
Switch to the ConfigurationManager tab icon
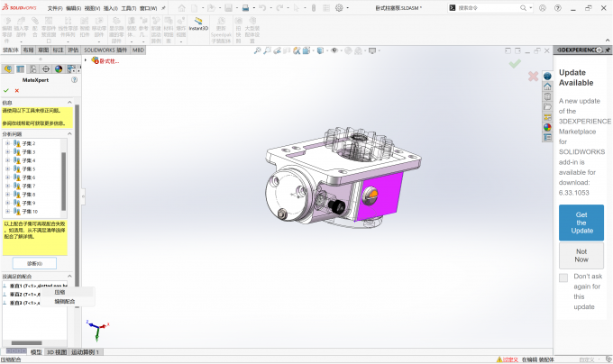click(33, 69)
